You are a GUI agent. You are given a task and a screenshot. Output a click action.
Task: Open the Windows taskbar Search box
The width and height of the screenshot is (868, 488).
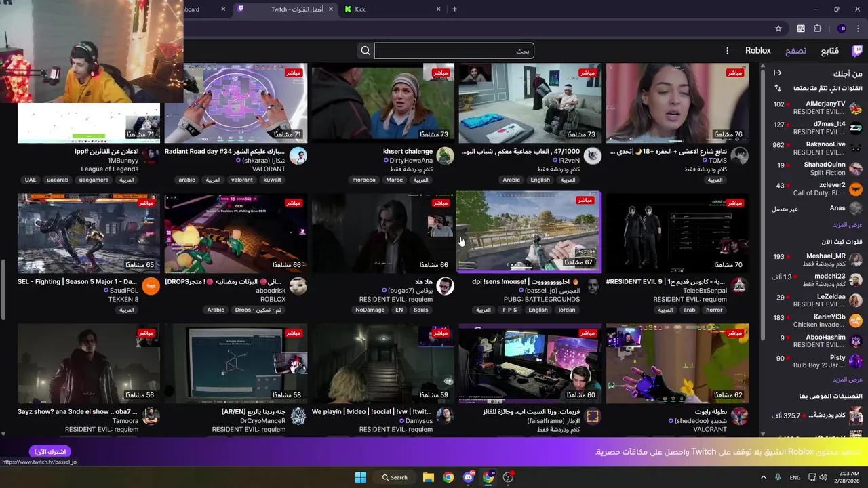pos(395,477)
